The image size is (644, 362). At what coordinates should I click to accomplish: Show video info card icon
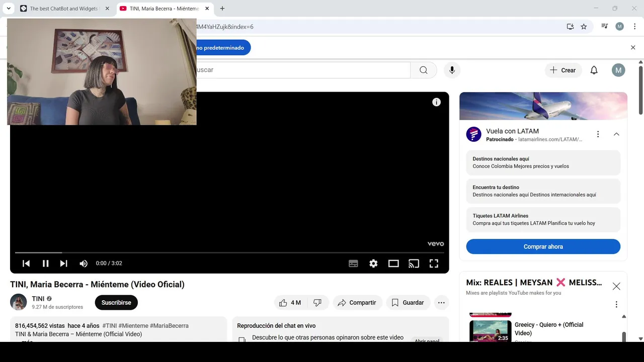click(x=436, y=102)
